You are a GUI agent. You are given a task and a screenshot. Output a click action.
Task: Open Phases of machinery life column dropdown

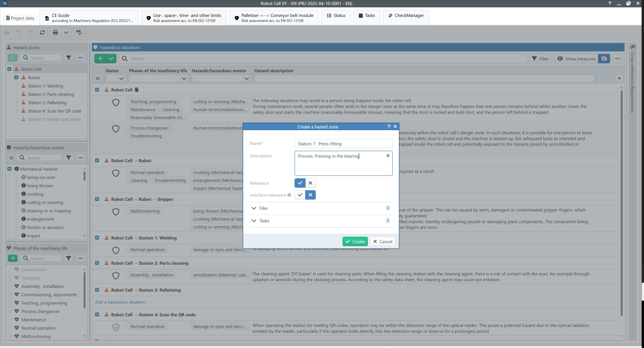[x=184, y=78]
